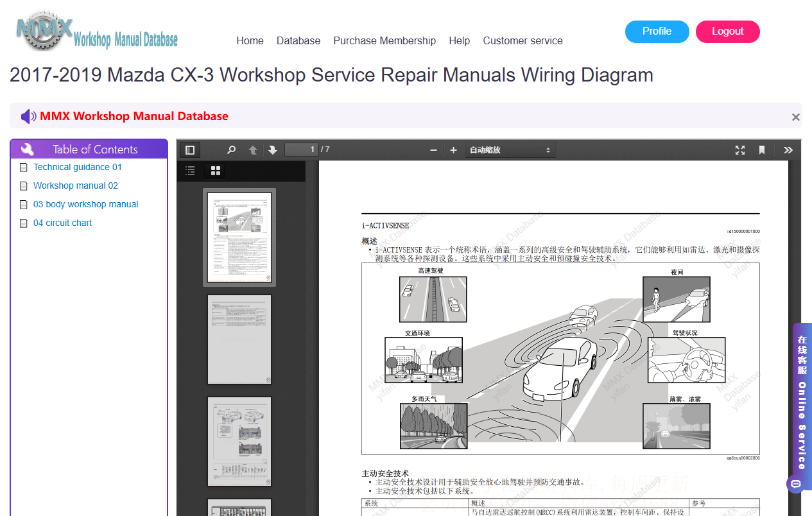Go to previous page arrow
The image size is (812, 516).
point(253,150)
